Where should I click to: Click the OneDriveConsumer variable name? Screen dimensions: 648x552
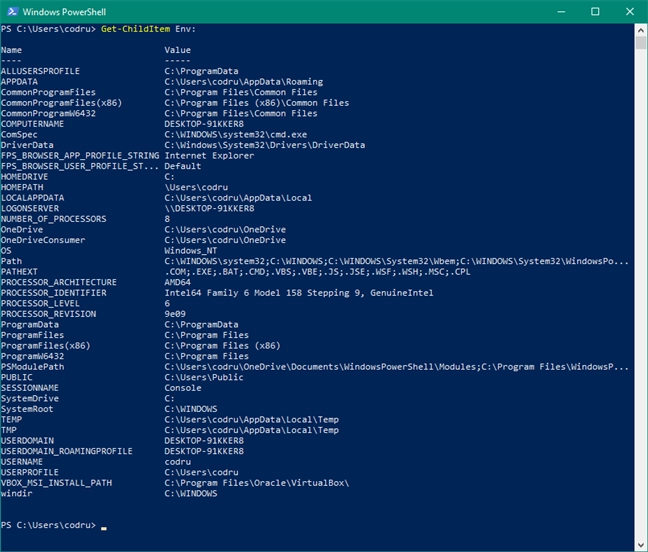43,240
